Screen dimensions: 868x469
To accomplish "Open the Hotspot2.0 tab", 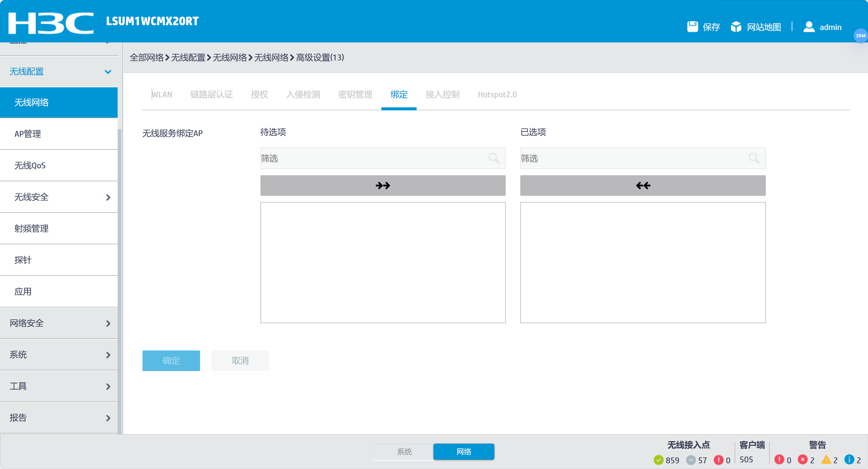I will click(497, 94).
